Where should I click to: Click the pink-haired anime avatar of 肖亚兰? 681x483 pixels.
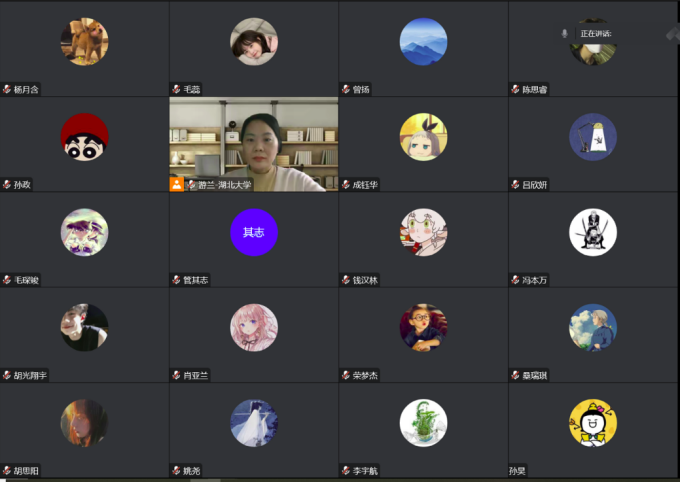pyautogui.click(x=254, y=328)
